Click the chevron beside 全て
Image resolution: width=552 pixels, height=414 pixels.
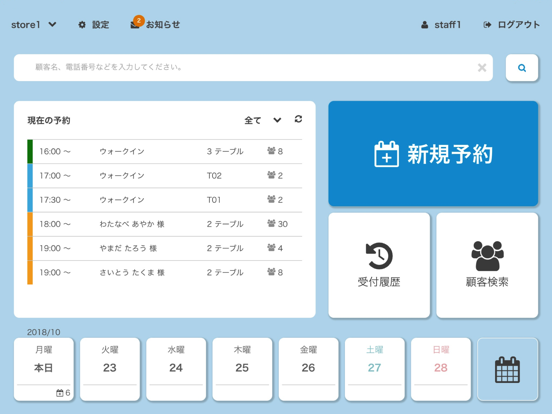click(x=277, y=120)
